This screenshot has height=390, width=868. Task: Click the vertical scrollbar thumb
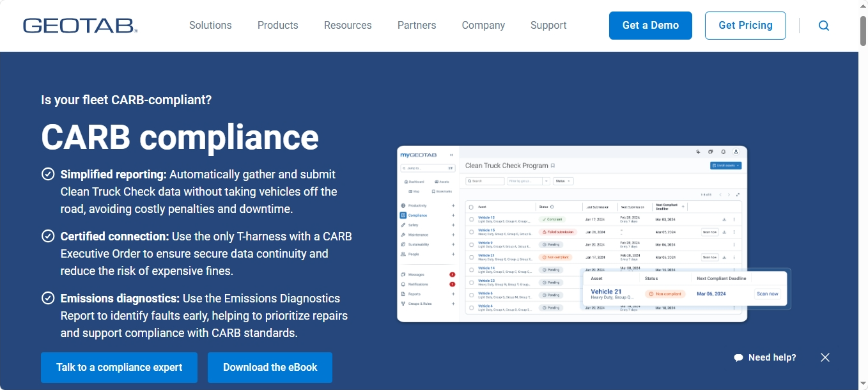tap(863, 31)
